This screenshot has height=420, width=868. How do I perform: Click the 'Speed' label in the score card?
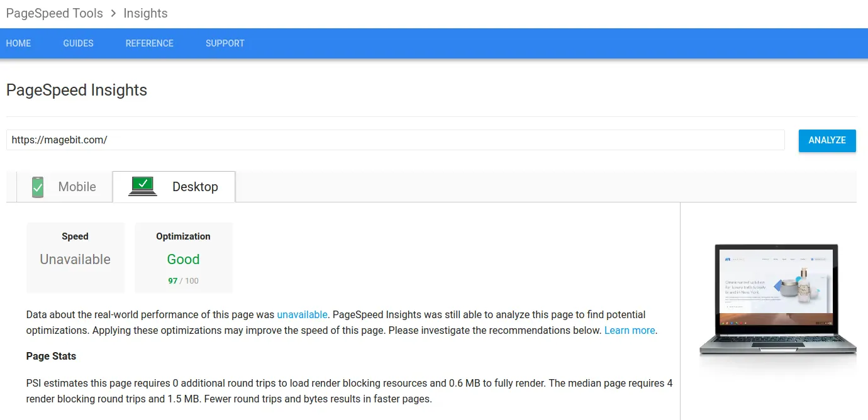click(75, 236)
